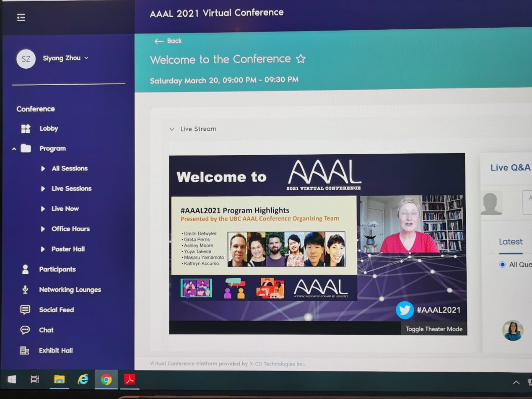Click the Welcome to the Conference title

point(221,59)
